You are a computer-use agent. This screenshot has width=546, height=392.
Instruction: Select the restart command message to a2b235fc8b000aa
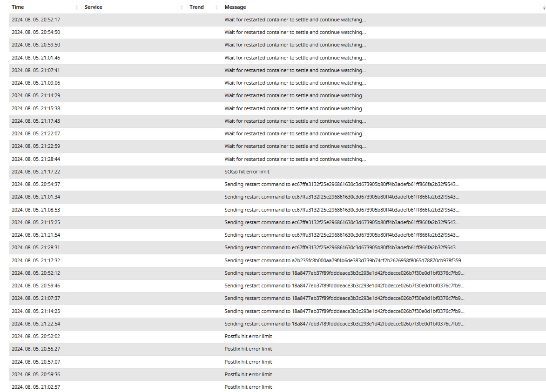pos(344,260)
